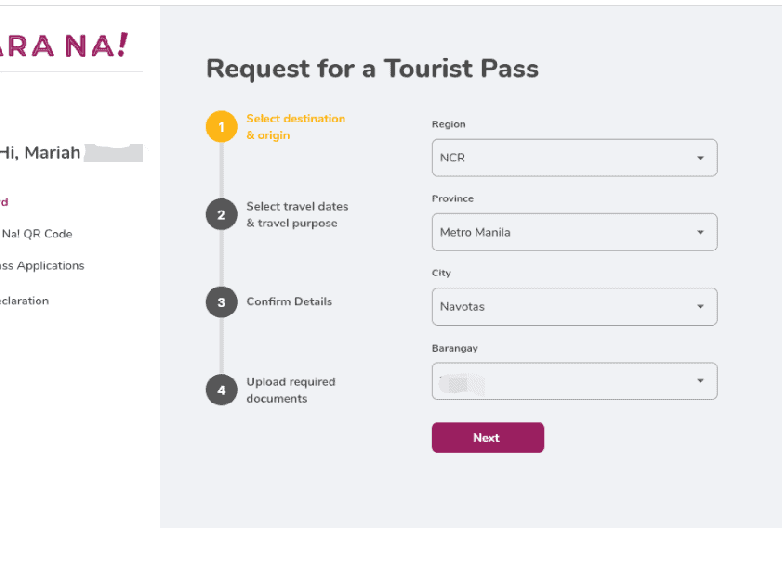The width and height of the screenshot is (782, 577).
Task: Click the step 4 circle icon
Action: [x=221, y=390]
